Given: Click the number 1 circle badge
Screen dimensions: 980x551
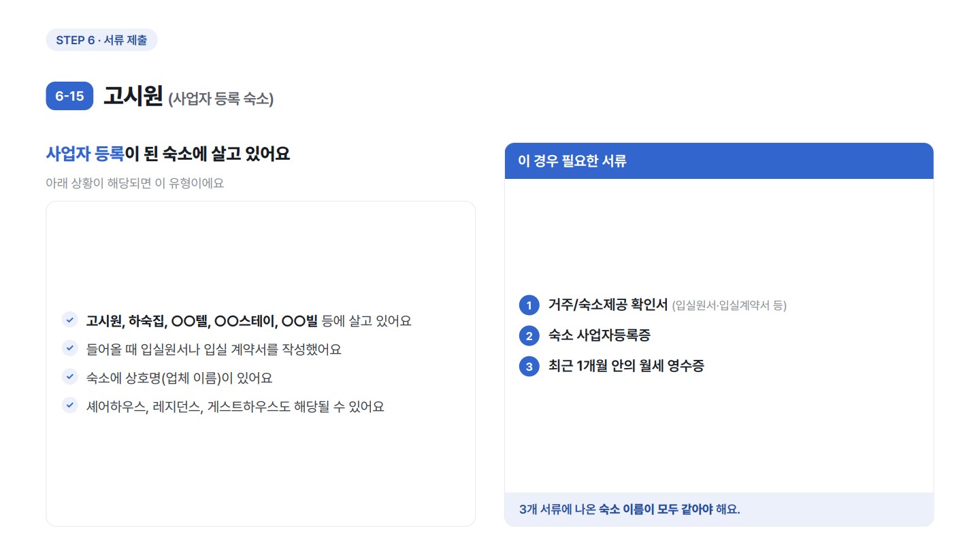Looking at the screenshot, I should pyautogui.click(x=529, y=305).
